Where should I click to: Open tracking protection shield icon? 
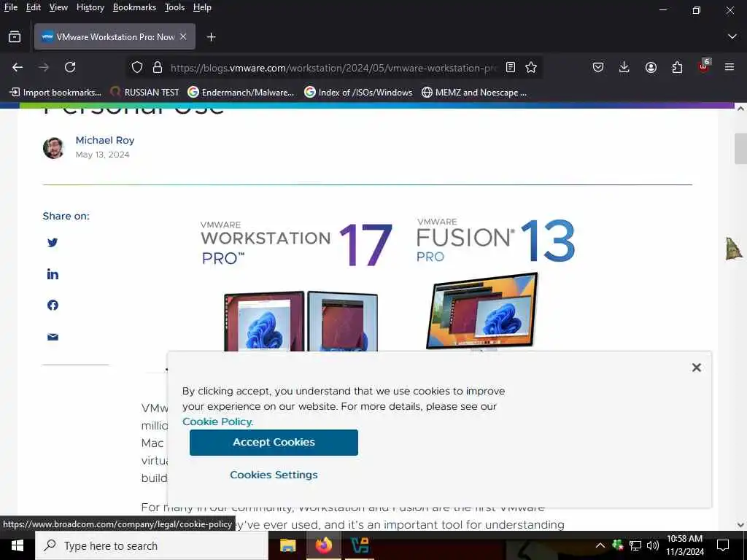(137, 67)
